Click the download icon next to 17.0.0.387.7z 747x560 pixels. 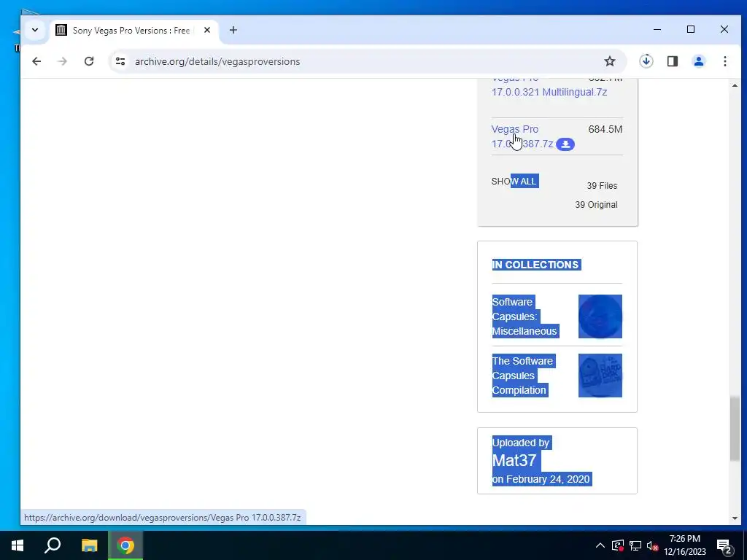click(565, 144)
